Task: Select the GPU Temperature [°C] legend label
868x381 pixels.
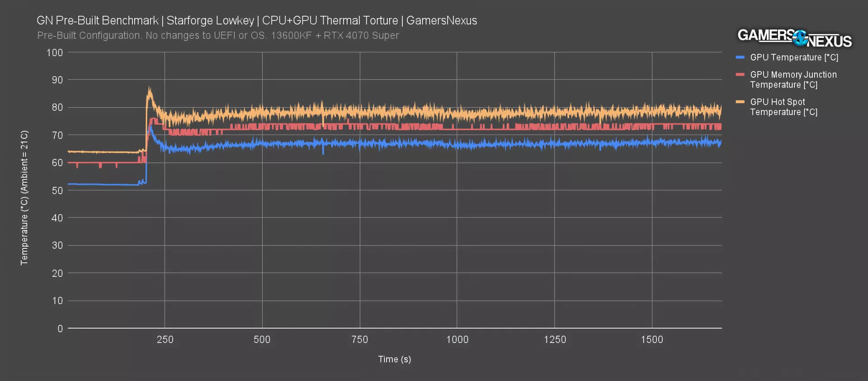Action: [794, 57]
